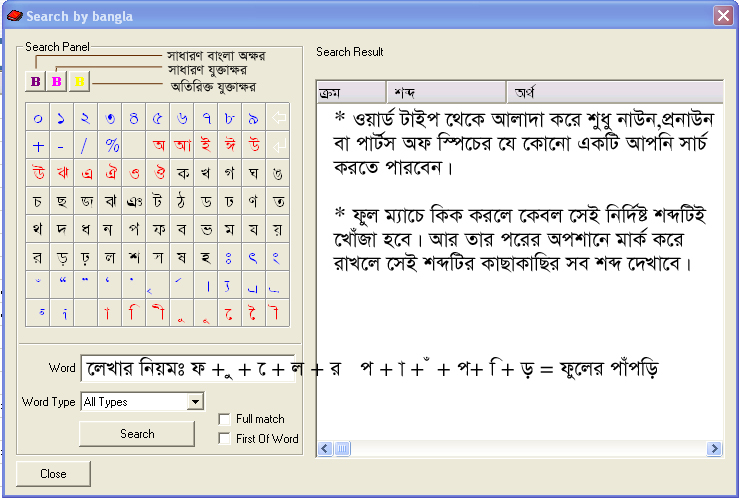Click the consonant প key
This screenshot has height=498, width=739.
134,229
